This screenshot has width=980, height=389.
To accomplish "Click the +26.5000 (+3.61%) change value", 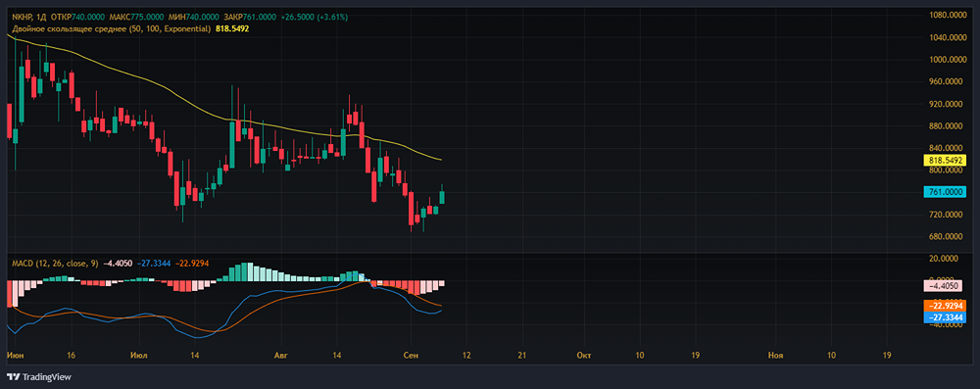I will coord(316,17).
